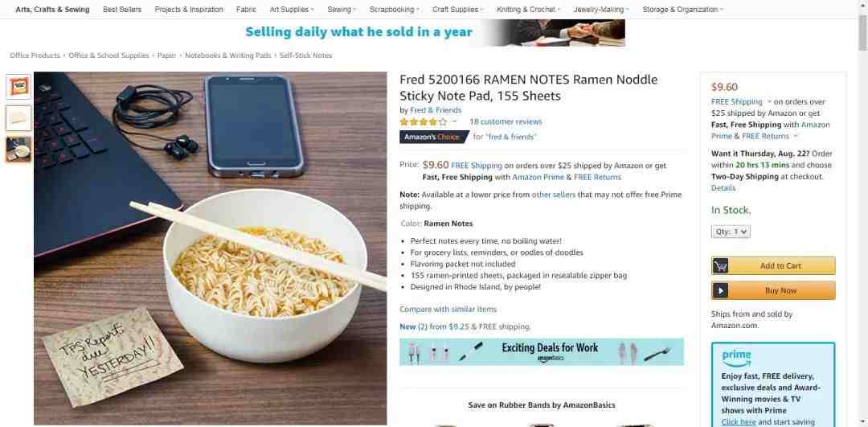This screenshot has height=427, width=868.
Task: Expand the FREE Returns chevron in buy box
Action: point(796,136)
